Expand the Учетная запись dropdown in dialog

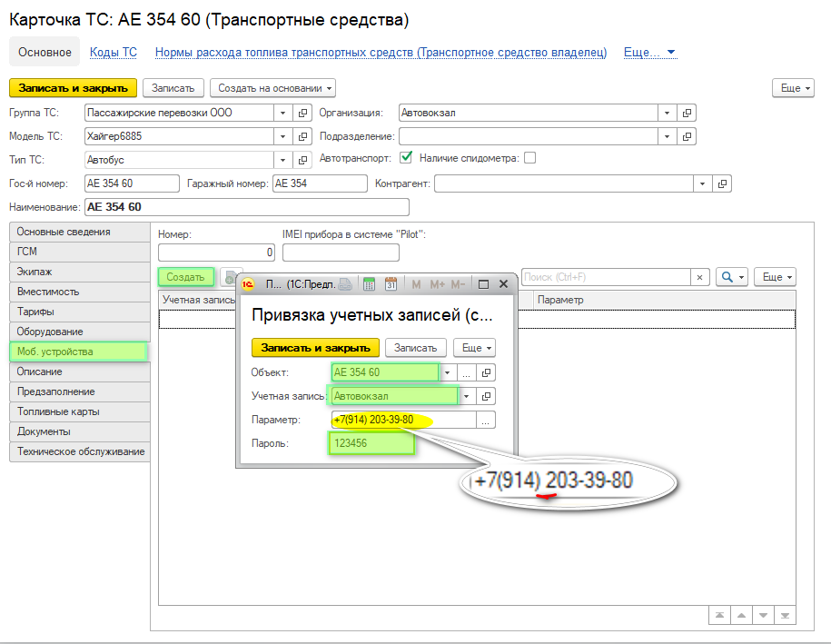(466, 396)
